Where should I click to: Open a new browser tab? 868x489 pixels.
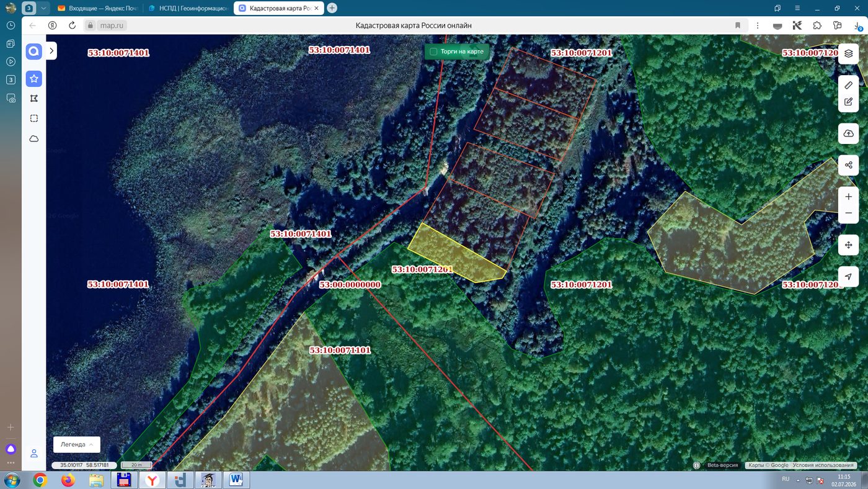(332, 8)
